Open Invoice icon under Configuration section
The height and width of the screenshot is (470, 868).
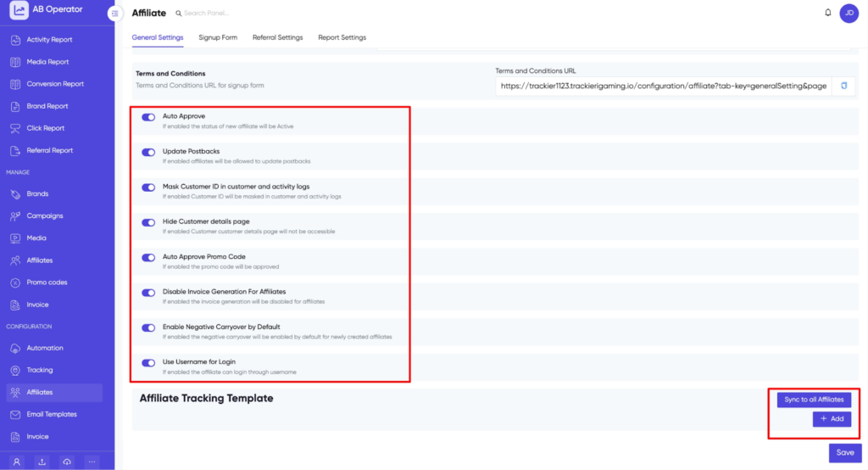click(15, 437)
